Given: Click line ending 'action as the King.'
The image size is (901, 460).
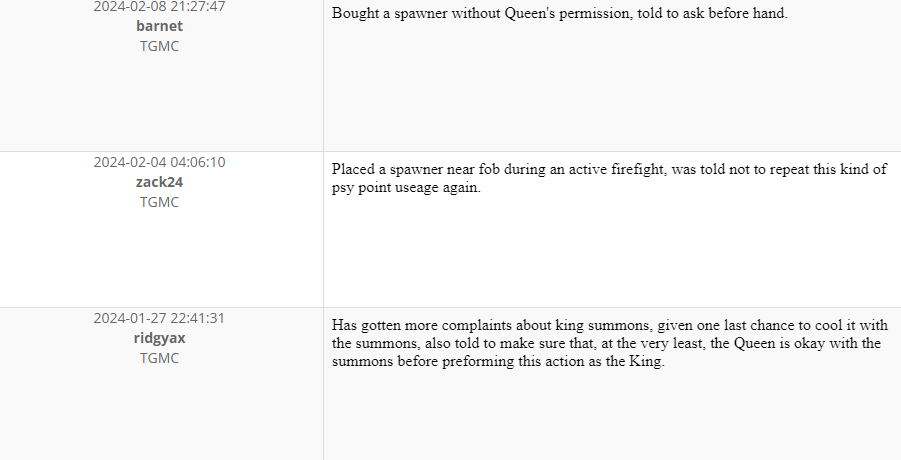Looking at the screenshot, I should [x=497, y=362].
